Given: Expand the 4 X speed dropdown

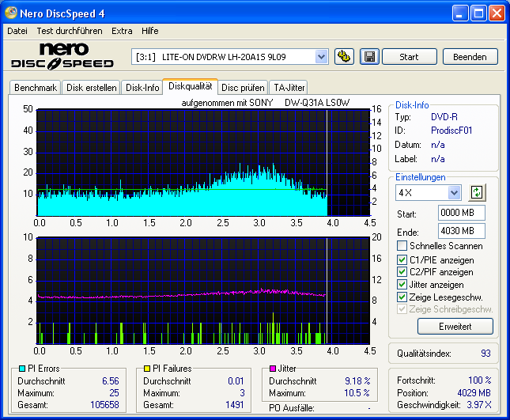Looking at the screenshot, I should pyautogui.click(x=455, y=192).
